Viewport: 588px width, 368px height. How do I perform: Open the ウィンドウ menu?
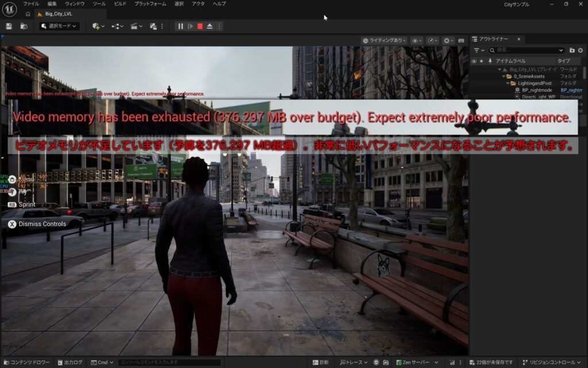(75, 4)
